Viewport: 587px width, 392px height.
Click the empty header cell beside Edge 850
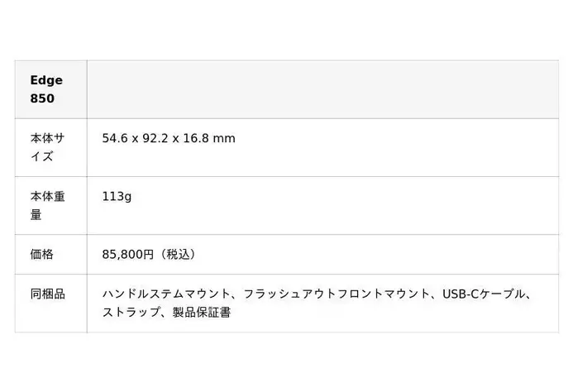322,89
